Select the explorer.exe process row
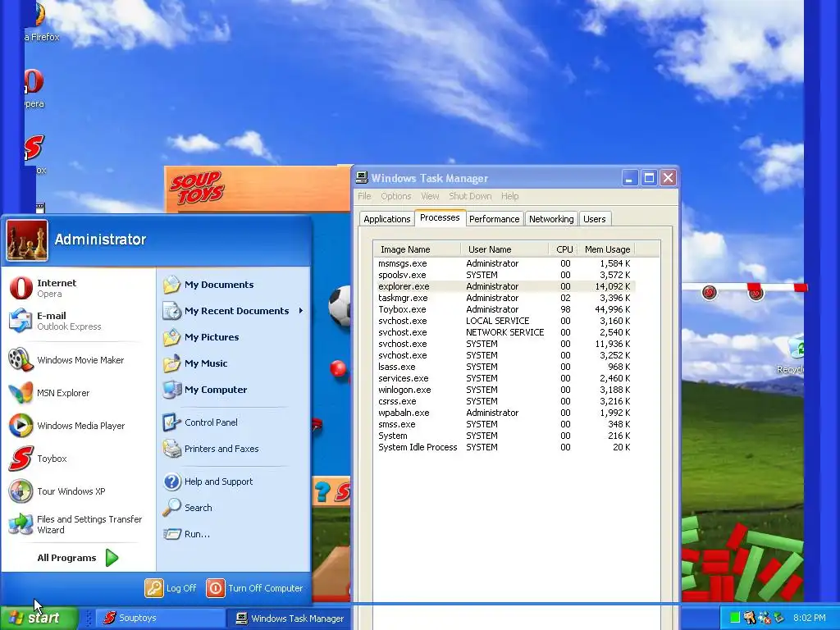This screenshot has width=840, height=630. click(504, 286)
